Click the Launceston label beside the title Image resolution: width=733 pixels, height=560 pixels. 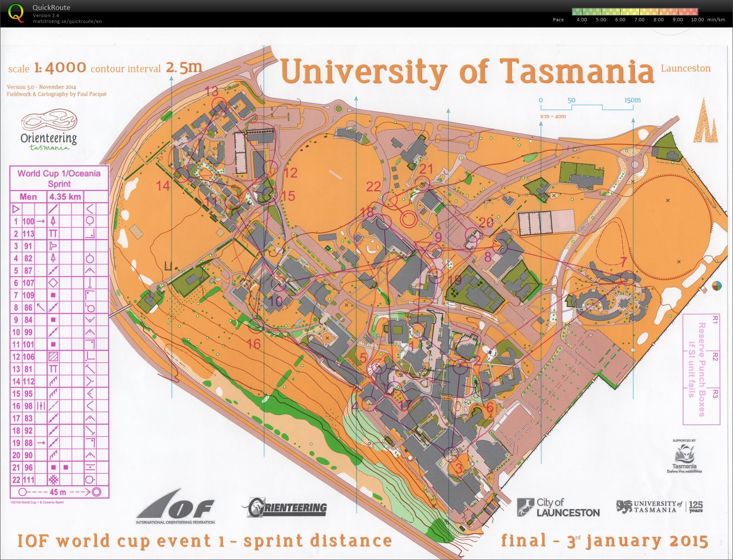(x=685, y=68)
